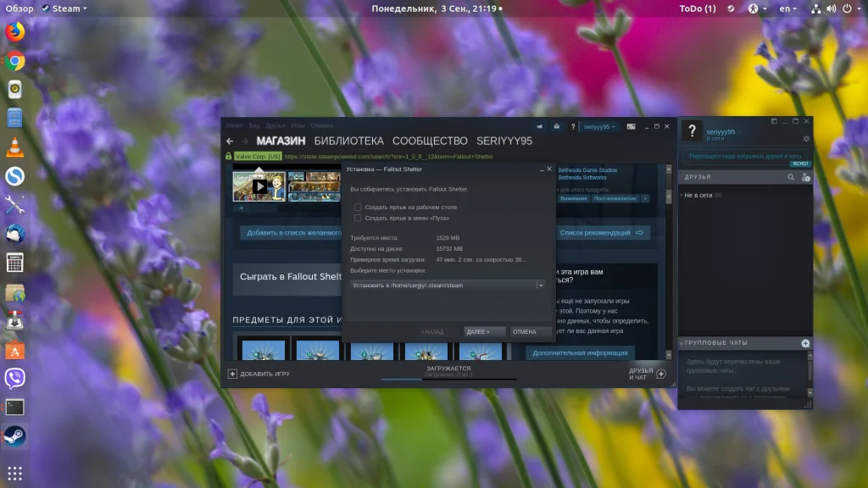Click the add friend icon
Viewport: 868px width, 488px height.
pos(806,177)
